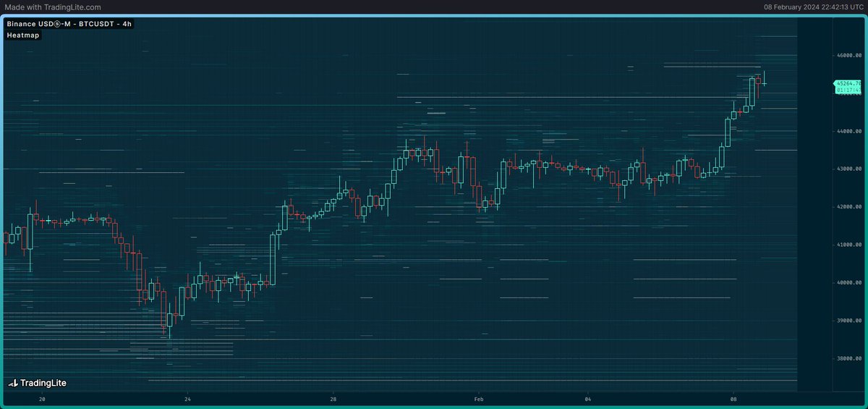Click the 08 February 2024 UTC timestamp
This screenshot has height=409, width=868.
point(814,7)
